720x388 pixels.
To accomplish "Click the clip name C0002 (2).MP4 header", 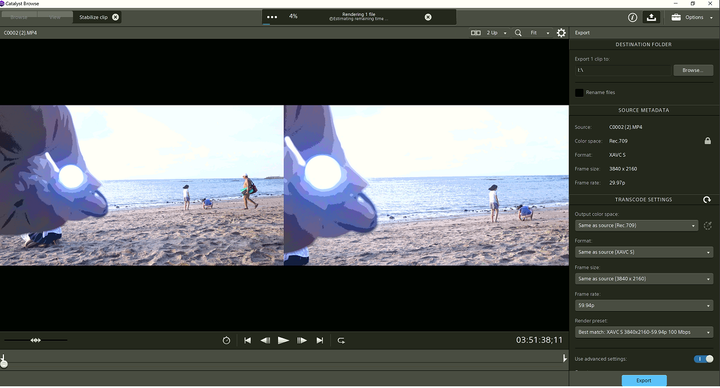I will pos(20,33).
